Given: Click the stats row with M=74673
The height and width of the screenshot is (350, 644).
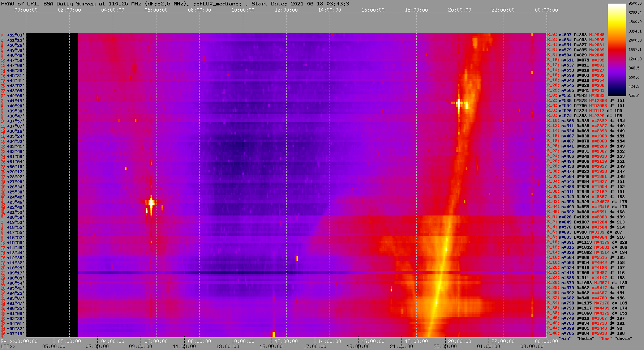Looking at the screenshot, I should (587, 202).
